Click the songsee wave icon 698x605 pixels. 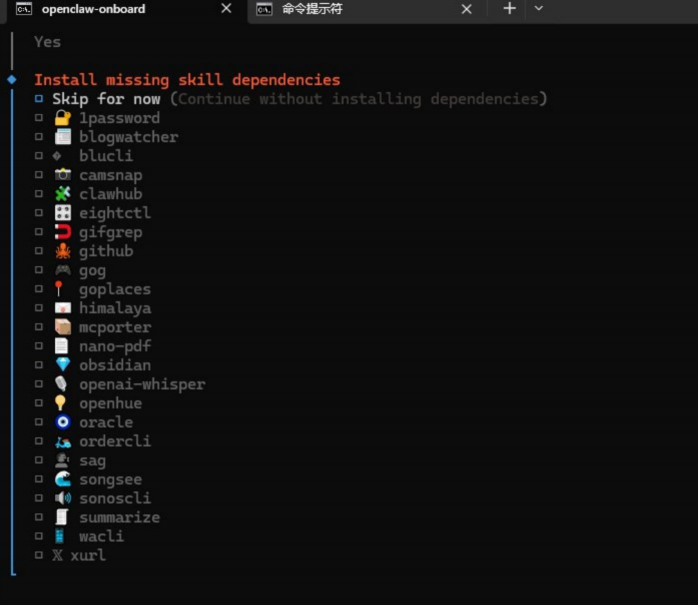coord(62,479)
